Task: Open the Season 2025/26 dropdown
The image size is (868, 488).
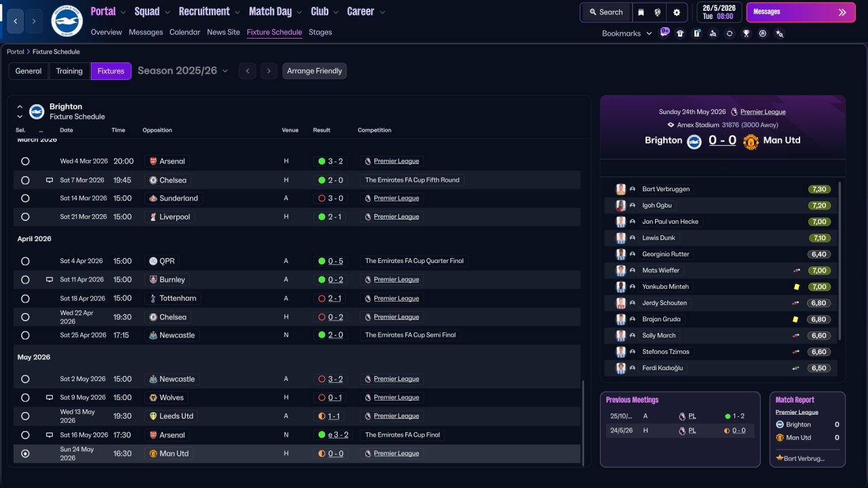Action: click(x=183, y=71)
